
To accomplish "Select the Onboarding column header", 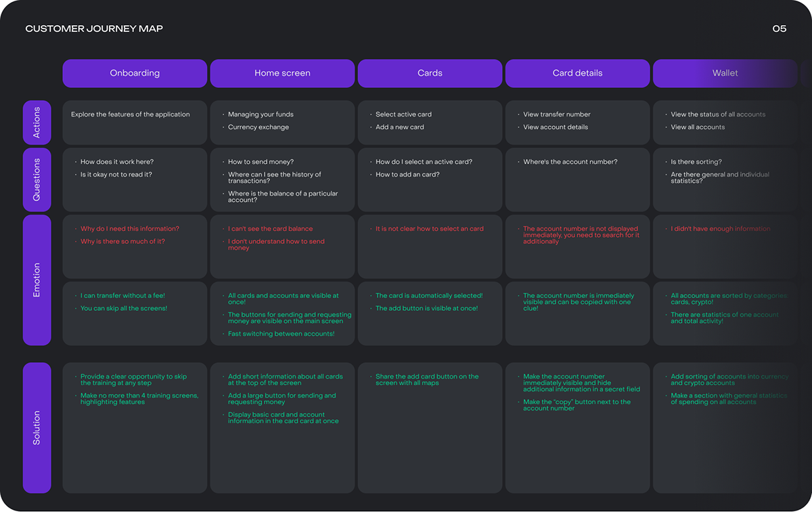I will coord(135,73).
